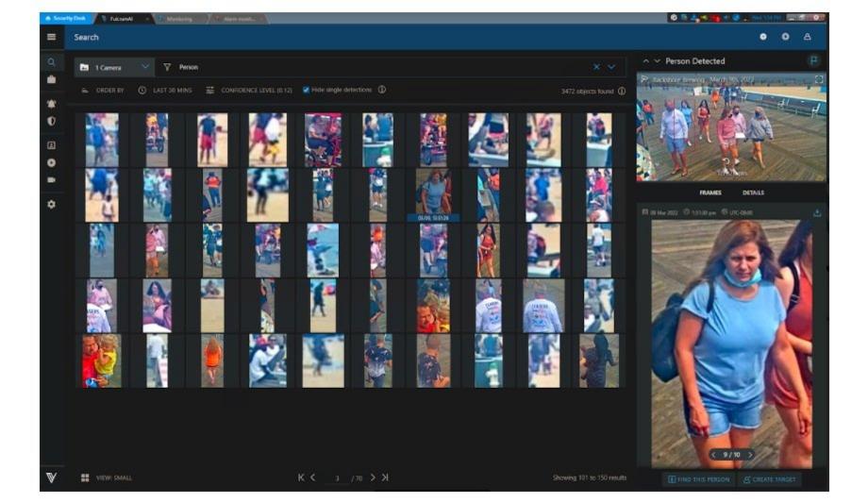
Task: Go to previous results page
Action: pyautogui.click(x=313, y=478)
